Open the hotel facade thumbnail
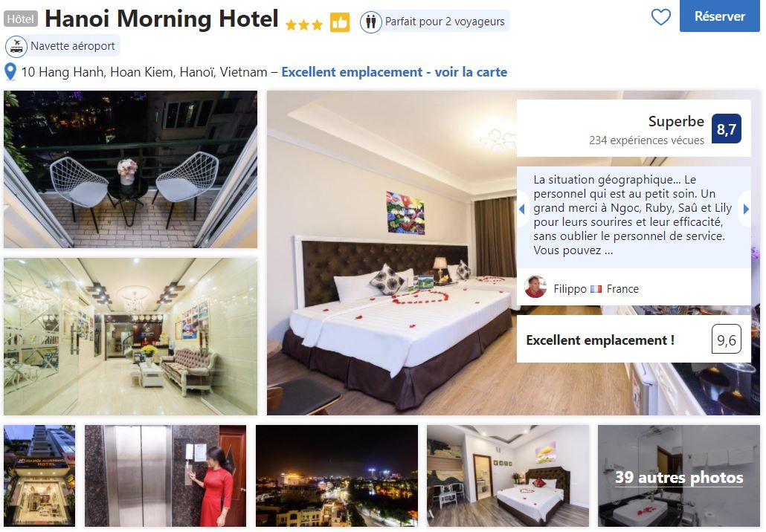The width and height of the screenshot is (766, 532). coord(39,476)
